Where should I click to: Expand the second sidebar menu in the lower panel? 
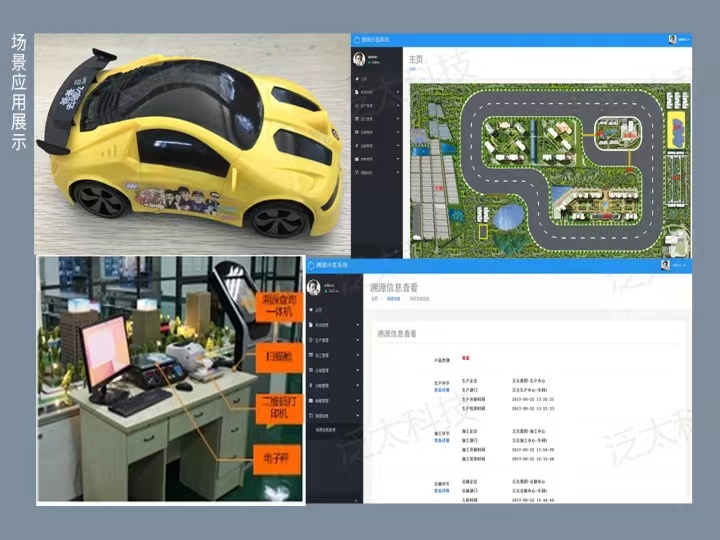[357, 325]
